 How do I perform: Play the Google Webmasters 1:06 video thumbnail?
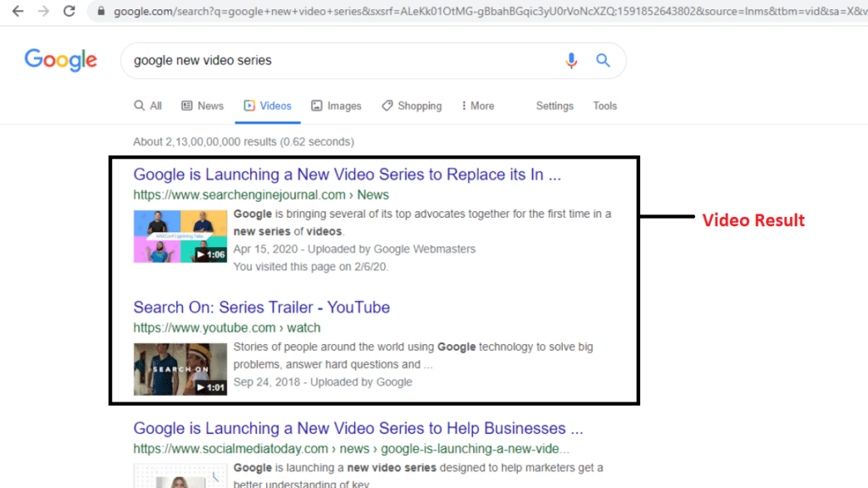[181, 236]
